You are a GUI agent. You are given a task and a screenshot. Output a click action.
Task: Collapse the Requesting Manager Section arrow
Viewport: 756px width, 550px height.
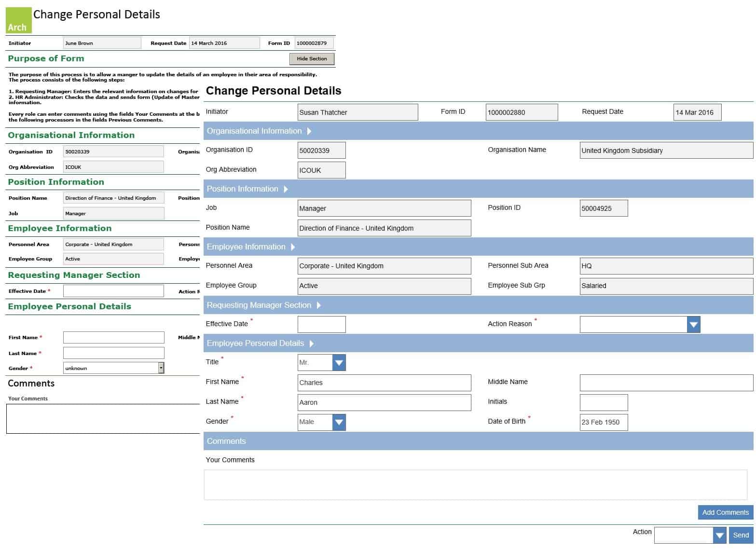(318, 305)
